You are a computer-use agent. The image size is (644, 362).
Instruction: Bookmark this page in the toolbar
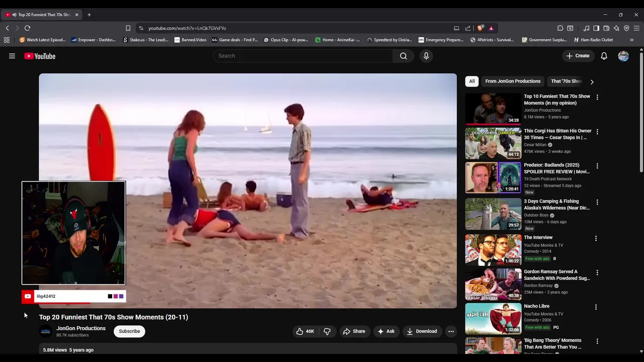pyautogui.click(x=128, y=28)
